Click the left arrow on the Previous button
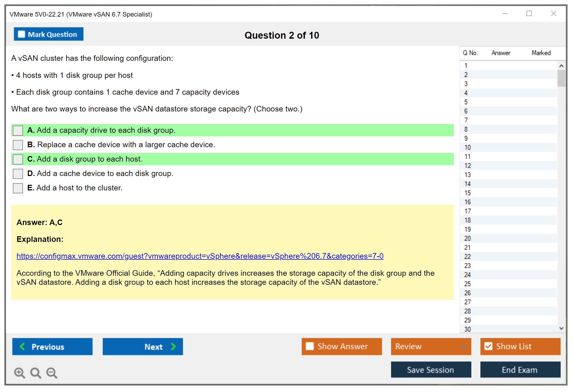This screenshot has width=574, height=392. (23, 346)
